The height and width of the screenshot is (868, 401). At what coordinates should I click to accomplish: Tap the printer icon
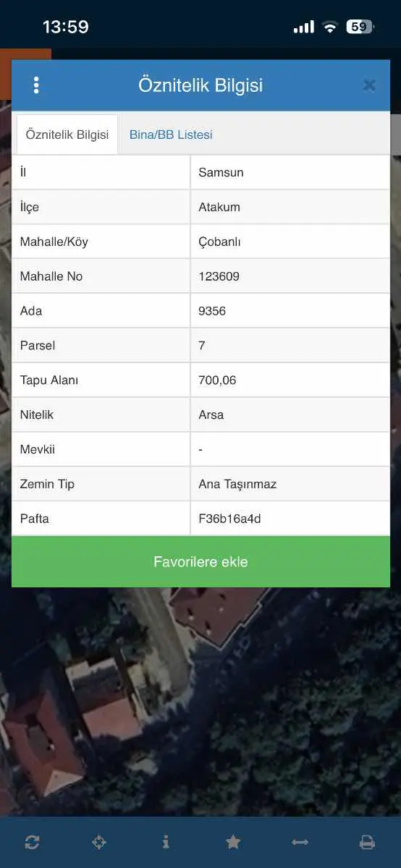(x=367, y=842)
